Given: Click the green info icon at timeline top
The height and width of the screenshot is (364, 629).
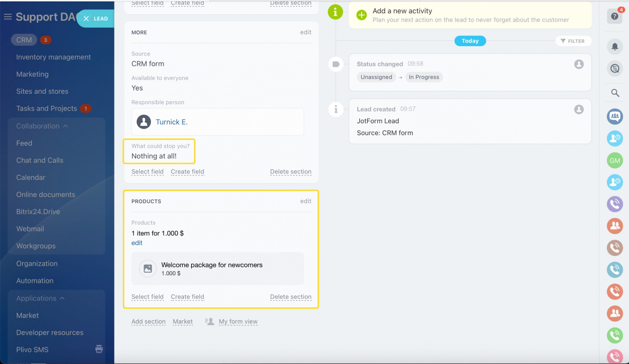Looking at the screenshot, I should tap(336, 11).
